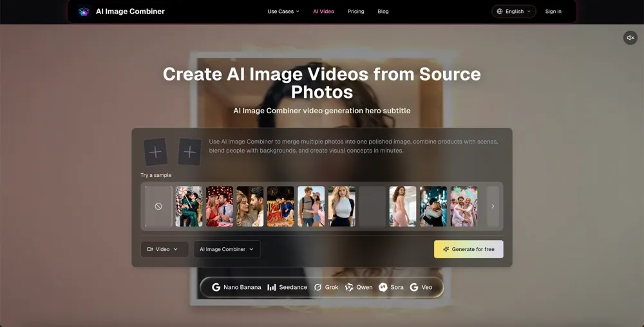Click the sparkle icon on Generate button
Viewport: 644px width, 327px height.
coord(446,249)
